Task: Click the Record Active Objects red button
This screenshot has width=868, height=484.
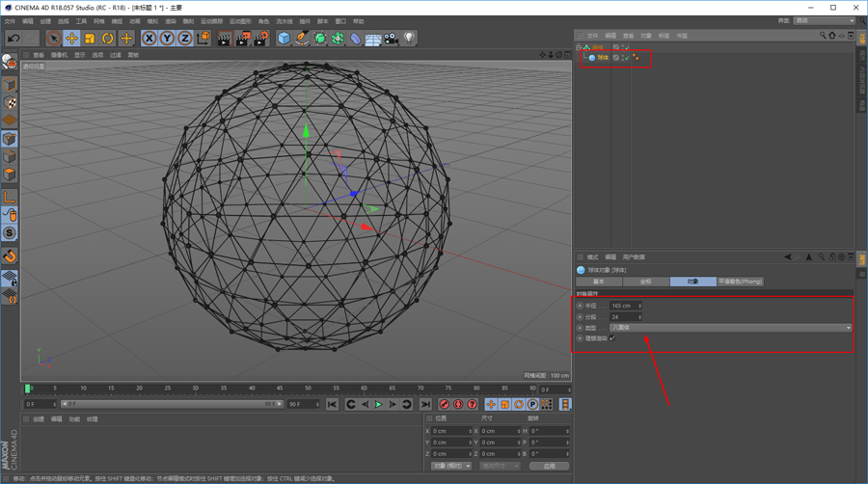Action: (x=444, y=405)
